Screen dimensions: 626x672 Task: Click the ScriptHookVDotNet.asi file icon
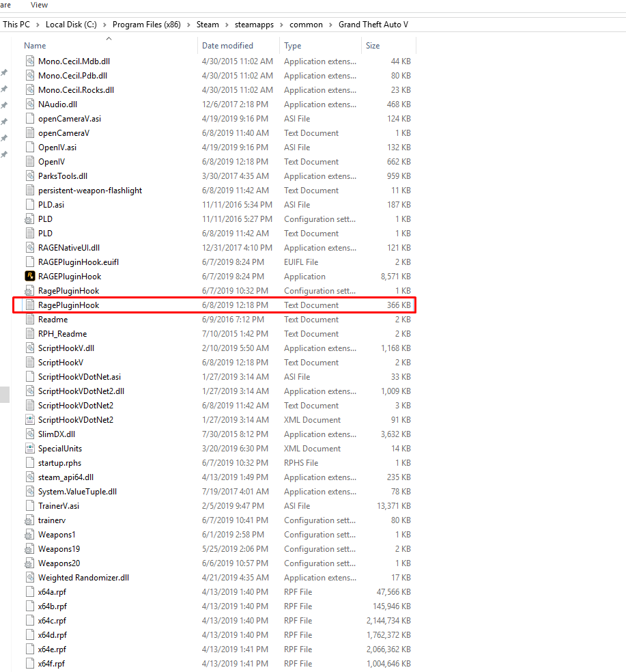point(29,377)
